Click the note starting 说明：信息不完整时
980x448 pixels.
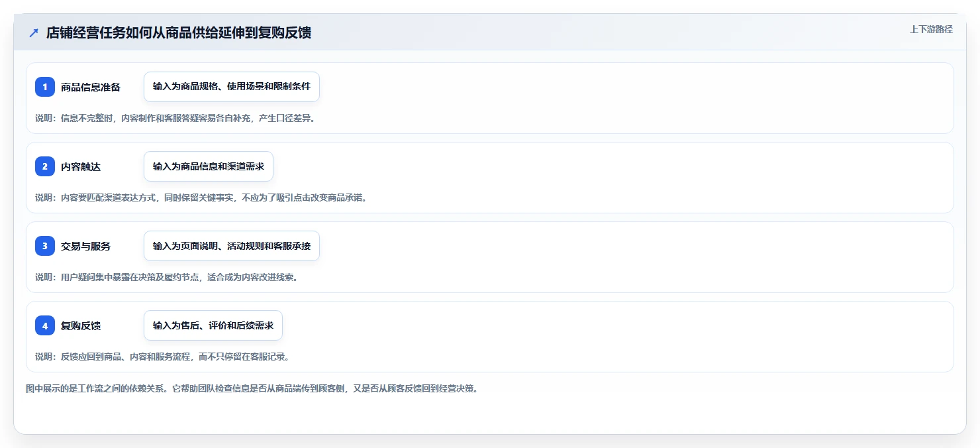pos(175,118)
